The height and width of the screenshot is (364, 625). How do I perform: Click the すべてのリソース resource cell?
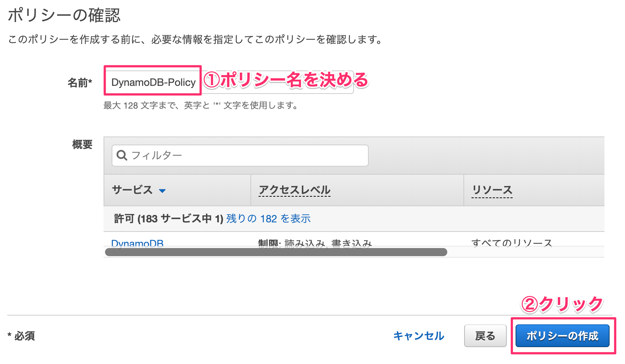tap(512, 243)
